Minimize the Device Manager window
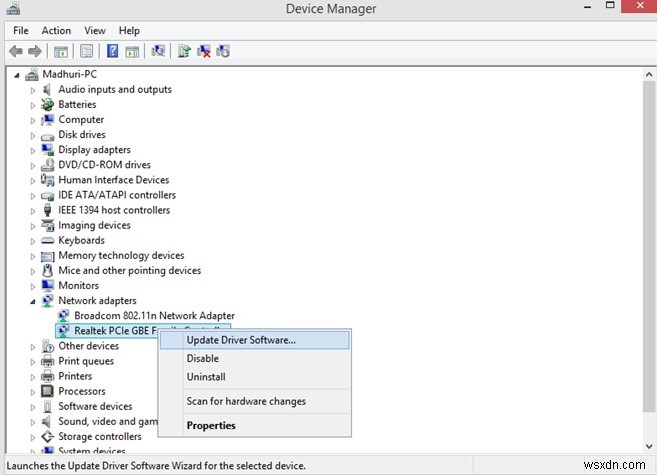The width and height of the screenshot is (657, 475). 588,7
